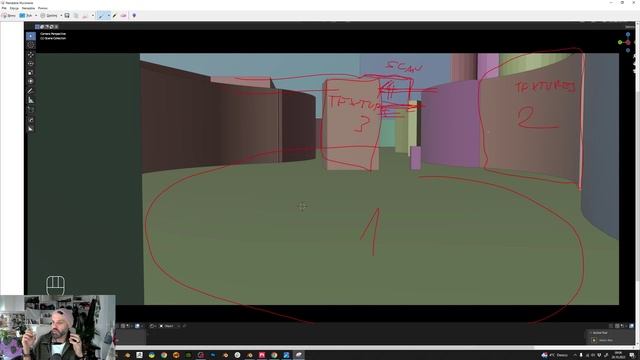Click the Tryb snip mode button
640x360 pixels.
point(26,16)
